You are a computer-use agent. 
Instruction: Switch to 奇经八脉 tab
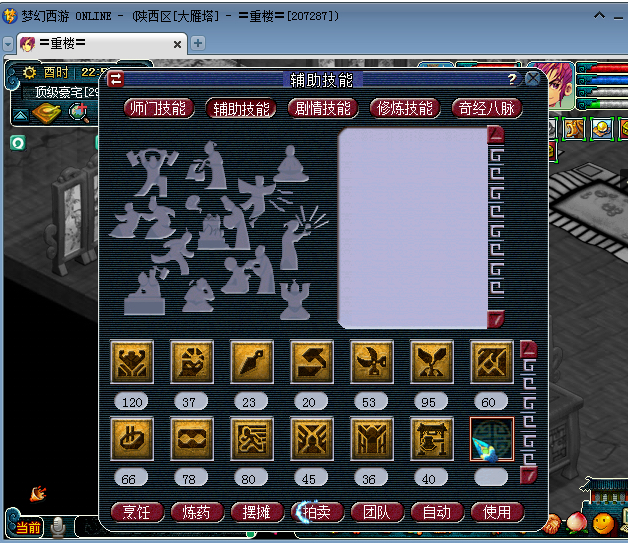coord(487,108)
